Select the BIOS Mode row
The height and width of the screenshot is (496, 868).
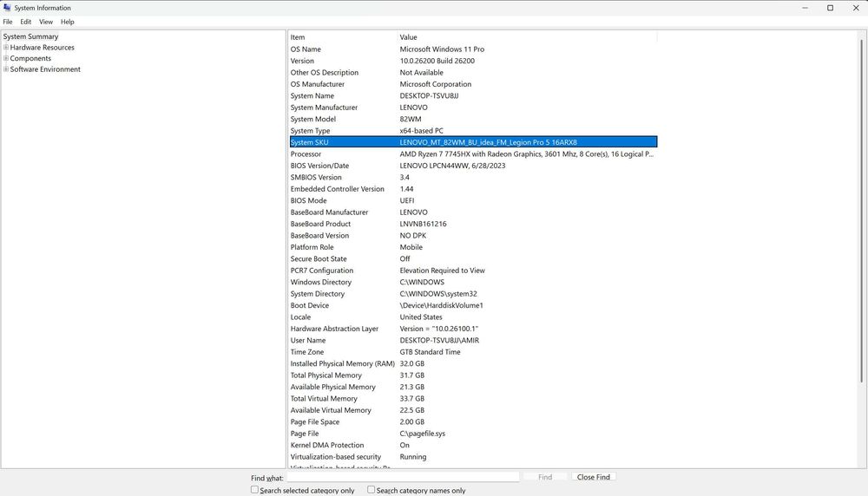click(473, 200)
